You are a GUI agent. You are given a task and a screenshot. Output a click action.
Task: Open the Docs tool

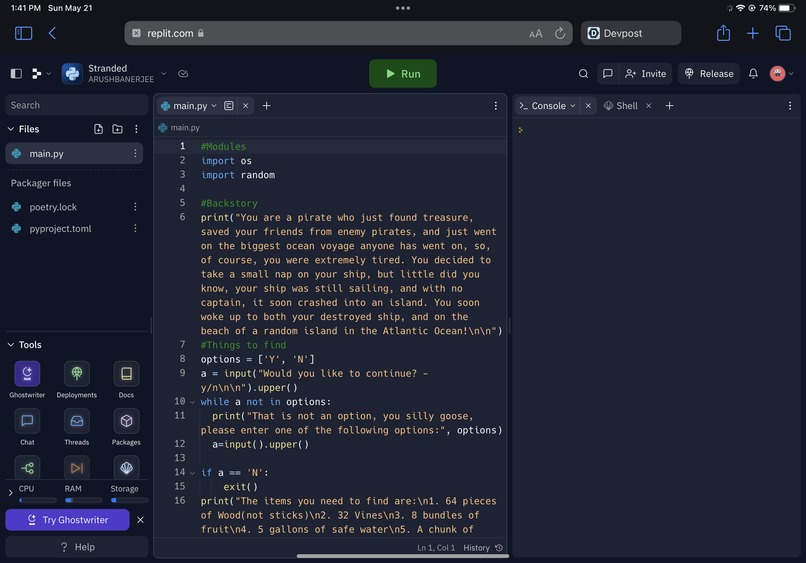(x=126, y=379)
